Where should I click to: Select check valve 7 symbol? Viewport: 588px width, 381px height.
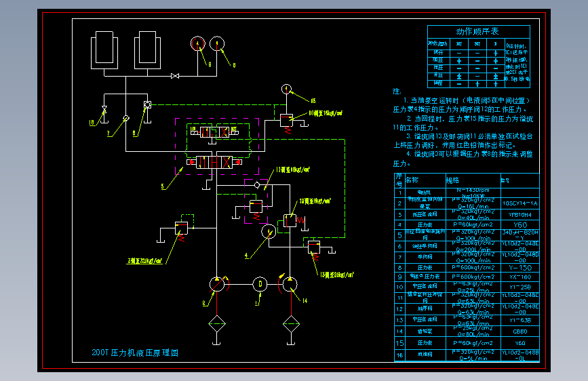click(x=126, y=118)
